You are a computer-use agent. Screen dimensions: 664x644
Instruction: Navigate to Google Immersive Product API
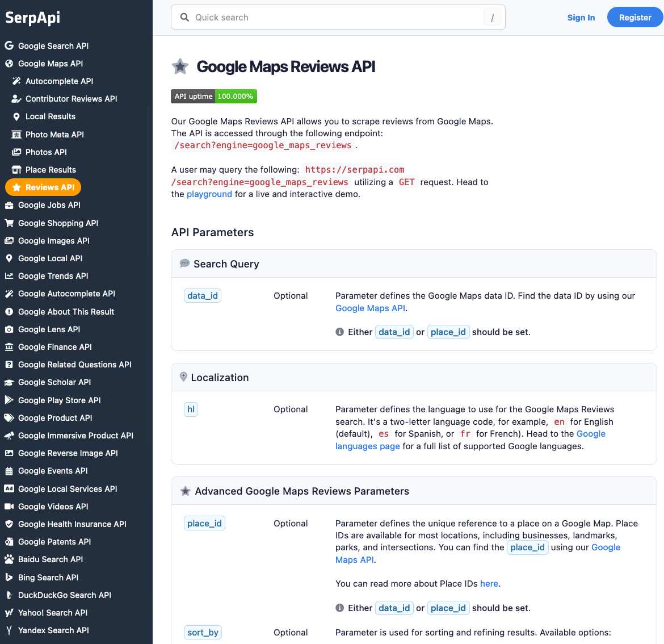75,436
